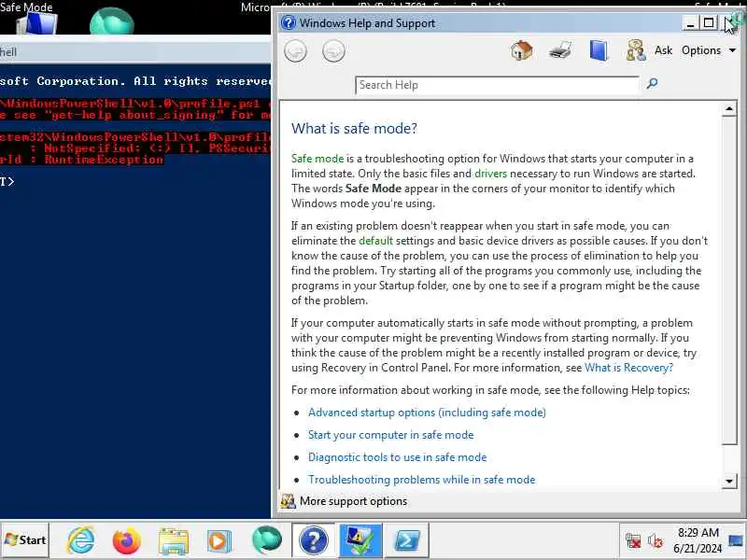This screenshot has width=747, height=560.
Task: Open Diagnostic tools to use in safe mode
Action: pos(398,457)
